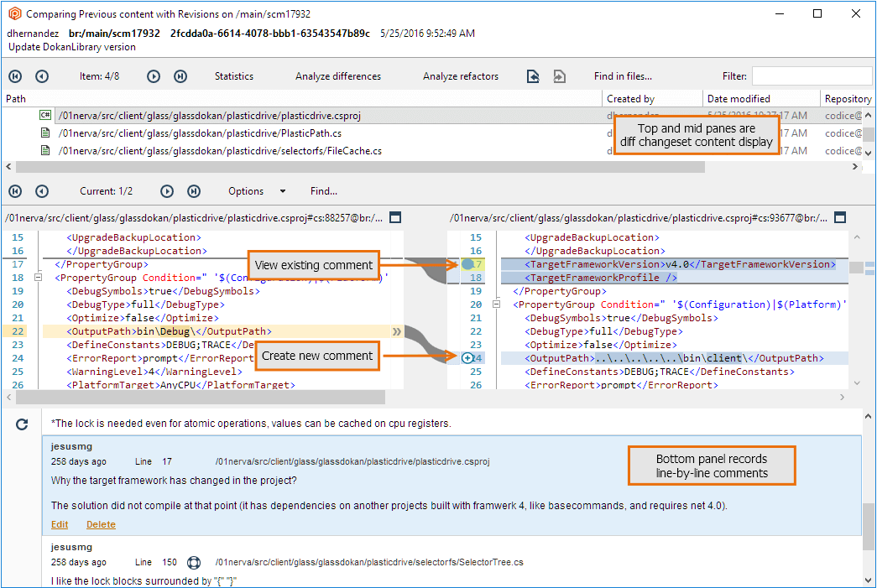The image size is (877, 588).
Task: Click plasticdrive.csproj path in line 17 comment
Action: (352, 461)
